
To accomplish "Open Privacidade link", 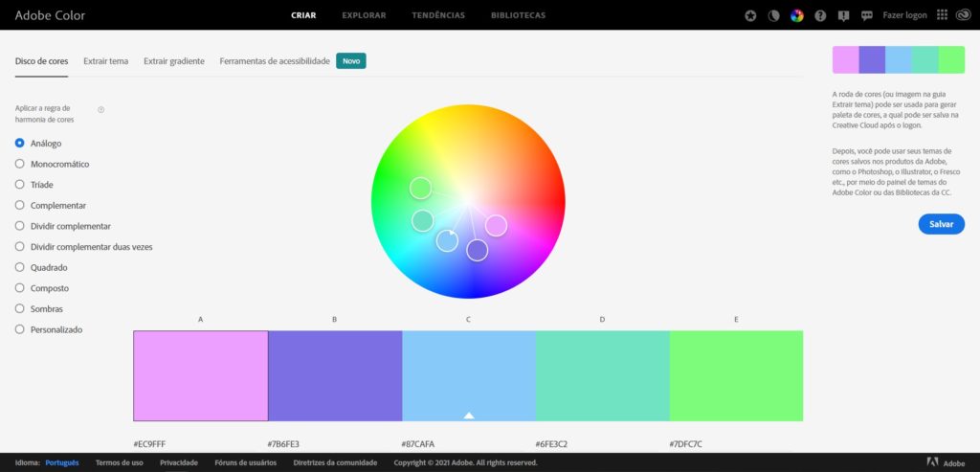I will click(179, 462).
